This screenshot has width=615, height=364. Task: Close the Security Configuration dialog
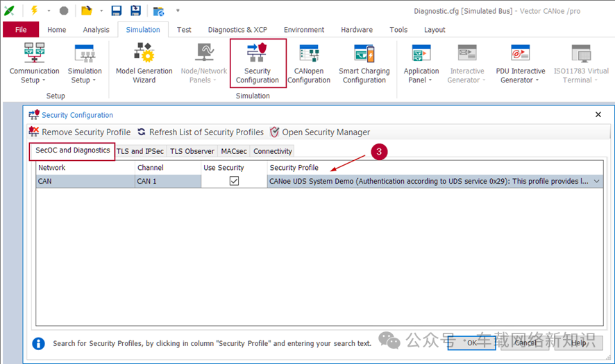[598, 114]
